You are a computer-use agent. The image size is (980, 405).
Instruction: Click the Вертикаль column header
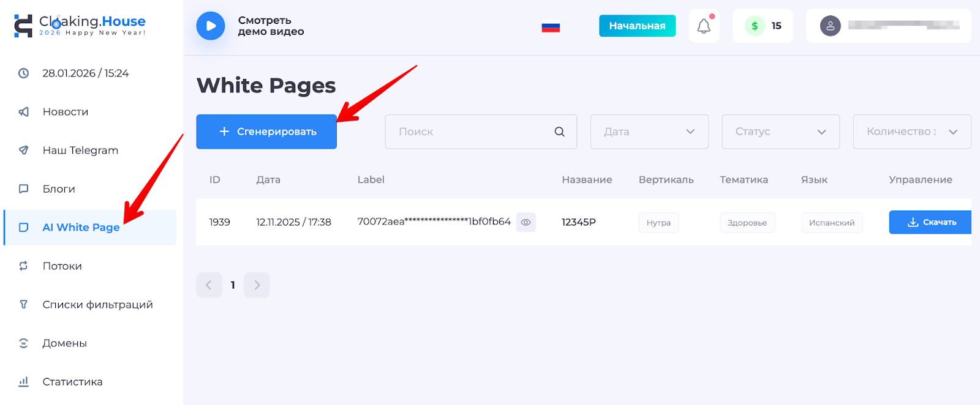click(666, 180)
